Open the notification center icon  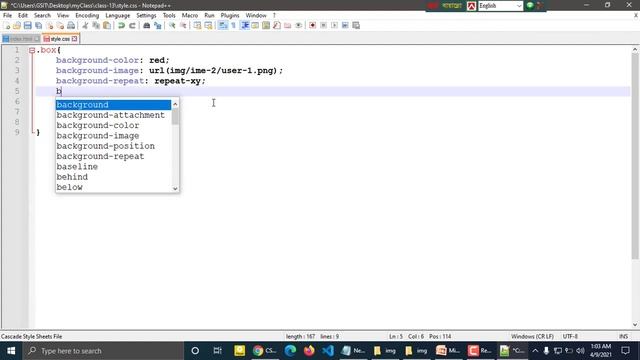625,351
